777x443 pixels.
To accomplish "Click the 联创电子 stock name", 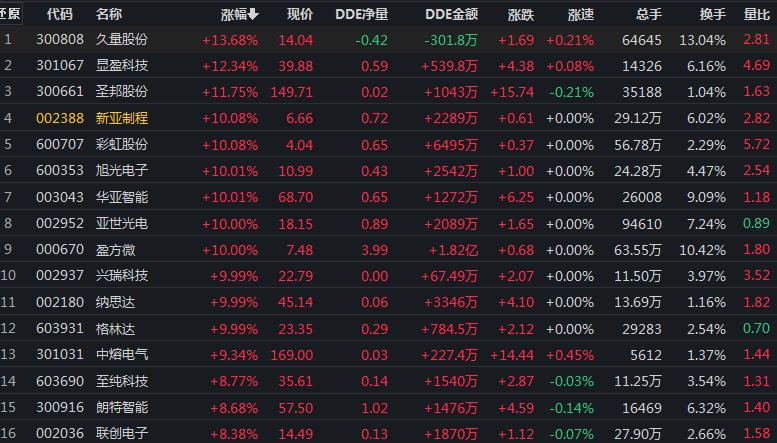I will tap(122, 432).
